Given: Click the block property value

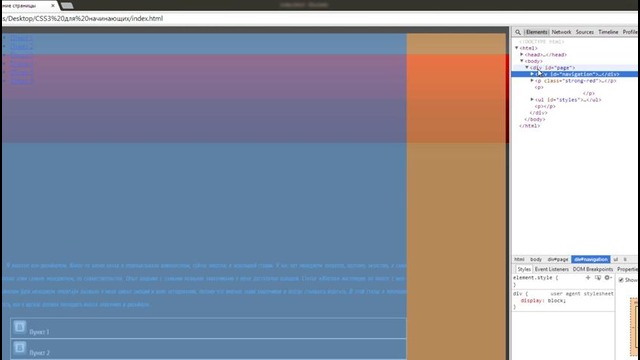Looking at the screenshot, I should pyautogui.click(x=556, y=300).
